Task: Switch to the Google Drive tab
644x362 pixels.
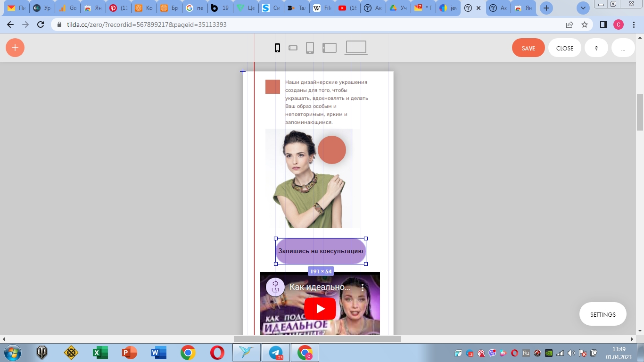Action: (398, 8)
